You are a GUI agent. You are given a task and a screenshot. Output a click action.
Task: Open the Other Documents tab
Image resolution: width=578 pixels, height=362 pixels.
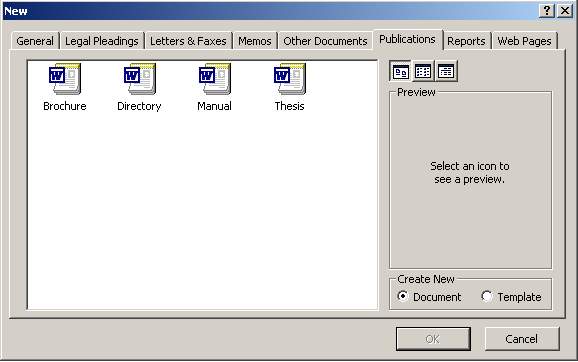point(325,41)
